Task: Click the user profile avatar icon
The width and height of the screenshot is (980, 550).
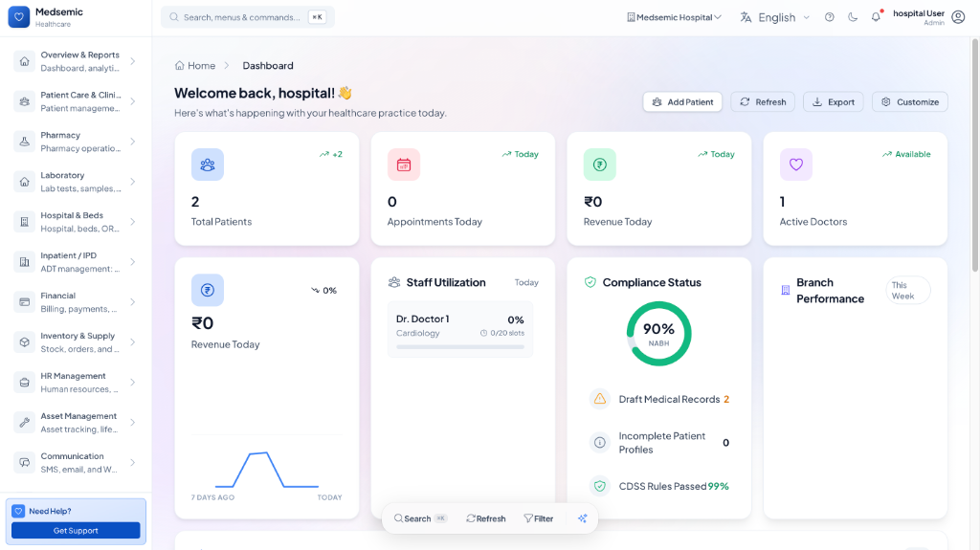Action: (x=958, y=17)
